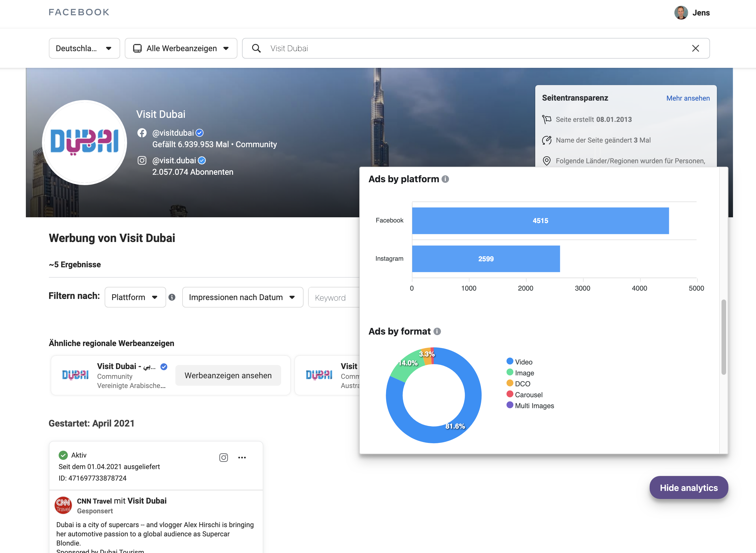Click the search magnifier icon

[x=256, y=48]
